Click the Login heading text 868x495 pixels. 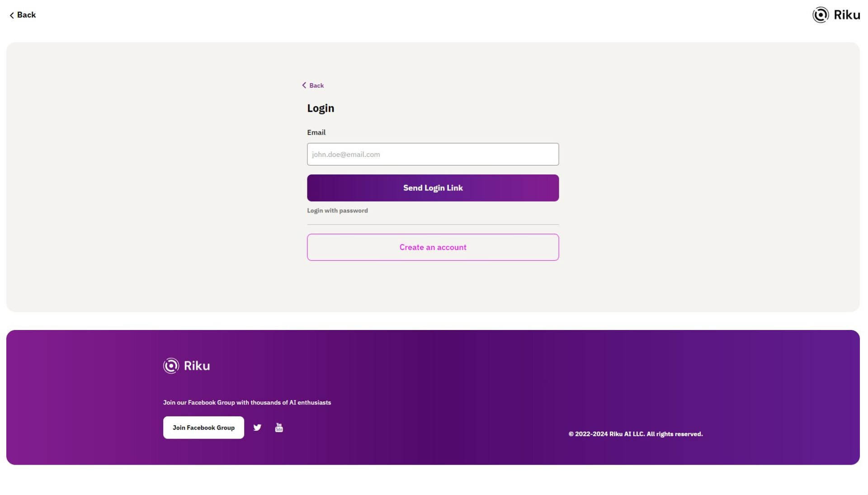pyautogui.click(x=321, y=108)
